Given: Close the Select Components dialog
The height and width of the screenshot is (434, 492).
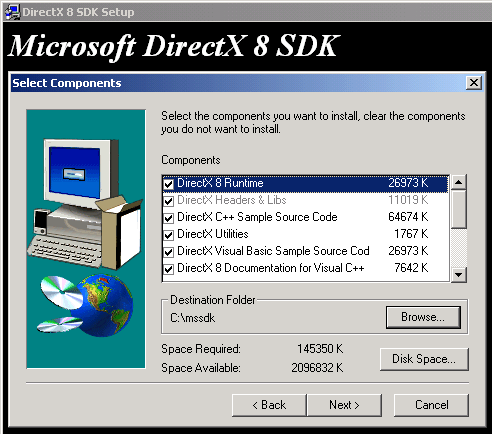Looking at the screenshot, I should 474,83.
